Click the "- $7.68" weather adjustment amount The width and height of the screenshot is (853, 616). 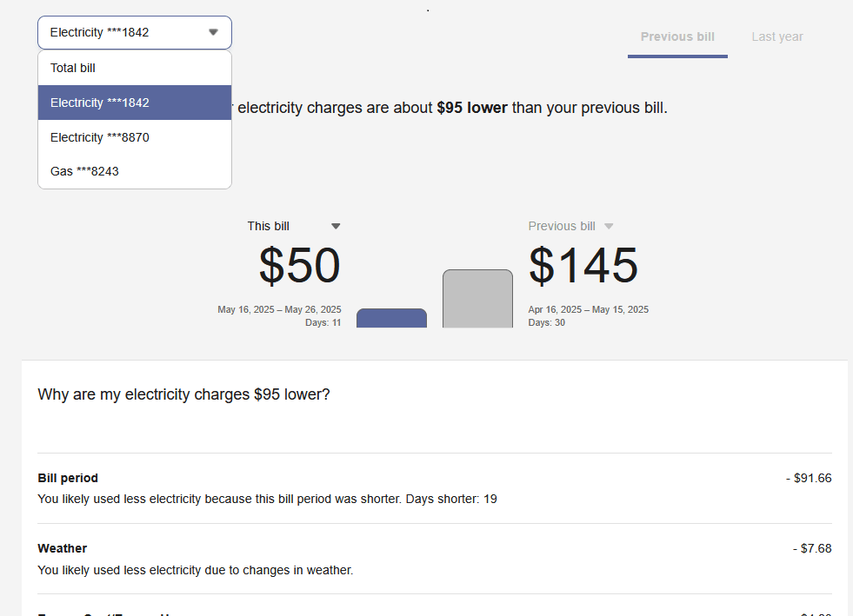813,548
